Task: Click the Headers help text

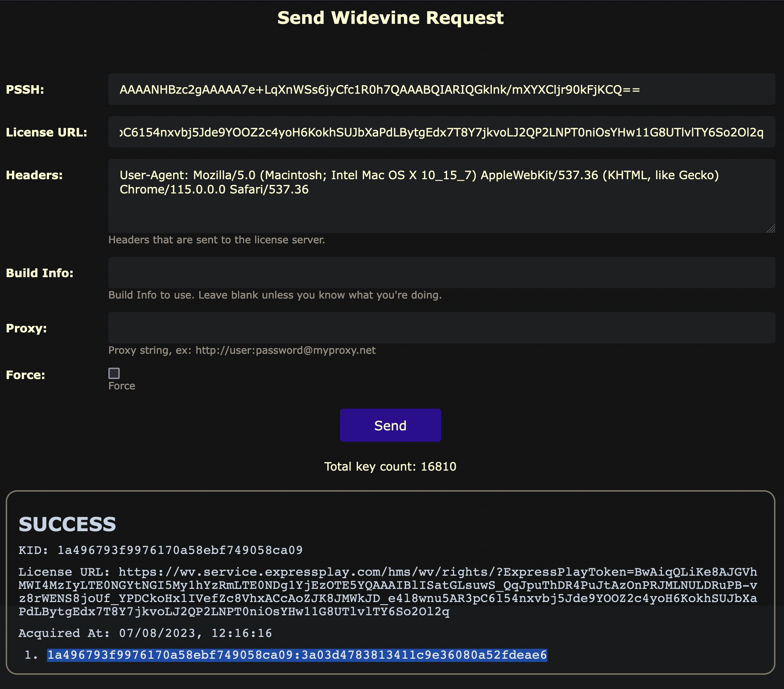Action: pos(216,240)
